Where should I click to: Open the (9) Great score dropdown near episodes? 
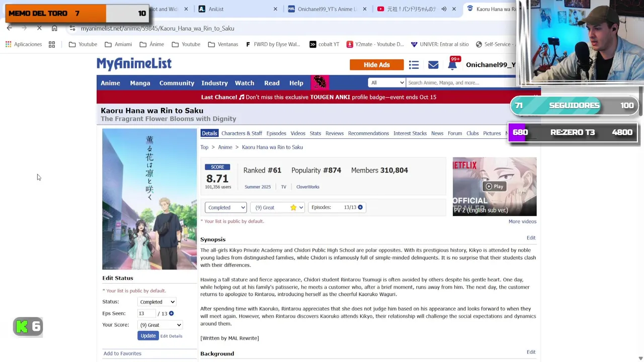click(277, 207)
